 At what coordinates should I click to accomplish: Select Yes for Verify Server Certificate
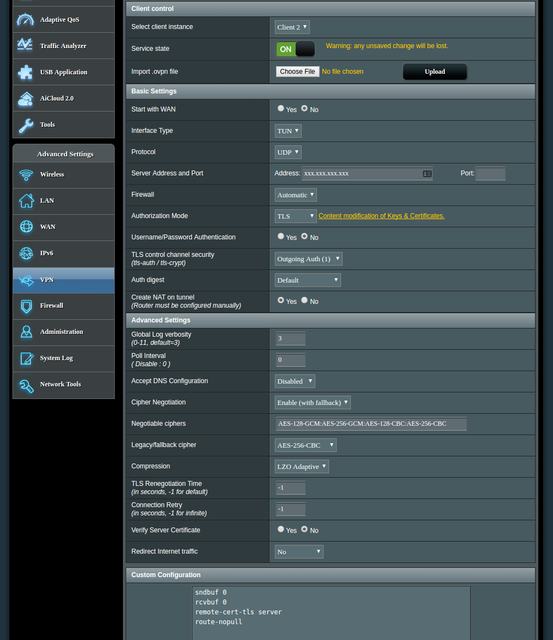281,529
